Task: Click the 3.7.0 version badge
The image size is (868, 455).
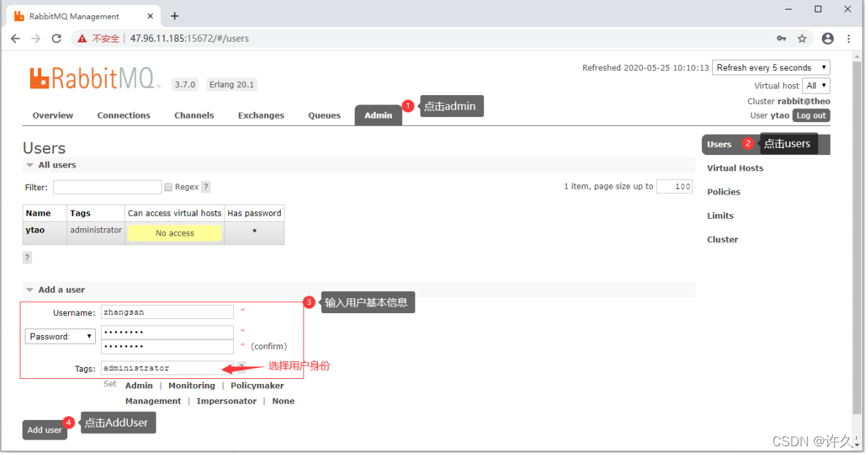Action: point(186,85)
